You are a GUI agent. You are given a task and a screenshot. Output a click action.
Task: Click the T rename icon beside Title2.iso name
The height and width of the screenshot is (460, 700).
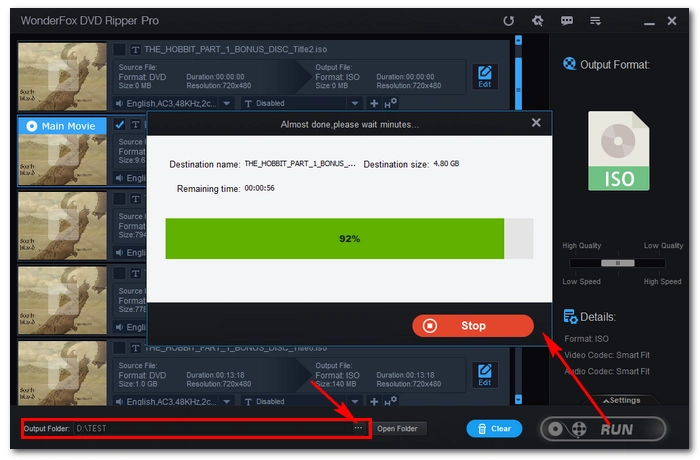pos(135,49)
